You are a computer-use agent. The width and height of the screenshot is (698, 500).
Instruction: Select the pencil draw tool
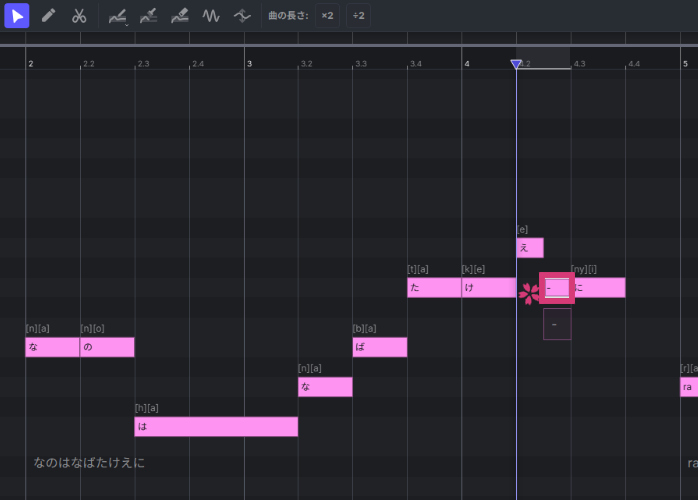point(48,16)
